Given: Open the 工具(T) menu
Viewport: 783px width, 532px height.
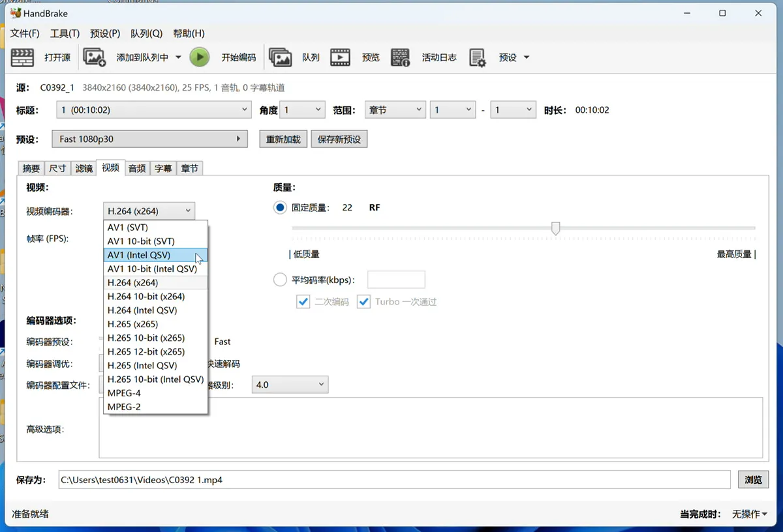Looking at the screenshot, I should [65, 33].
